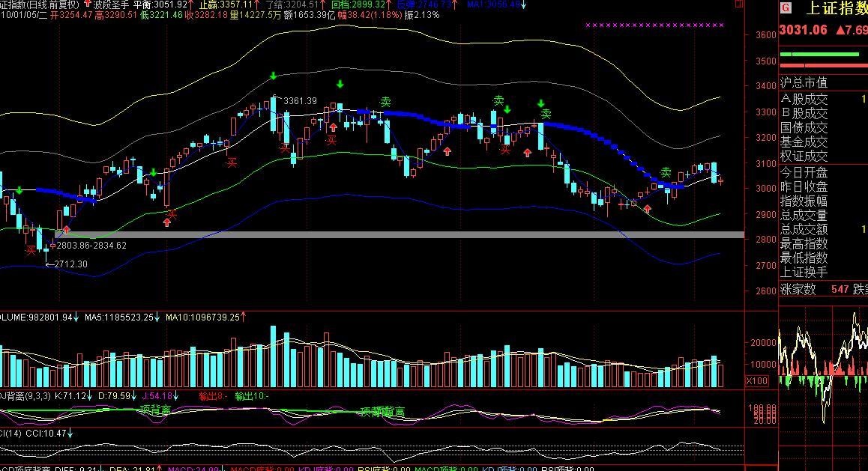
Task: Click the row of magenta x markers at top right
Action: (x=654, y=25)
